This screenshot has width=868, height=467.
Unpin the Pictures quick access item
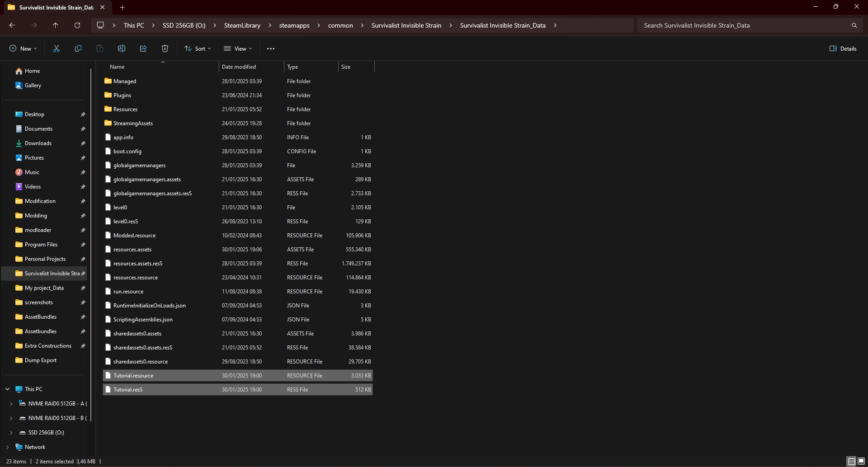(83, 158)
